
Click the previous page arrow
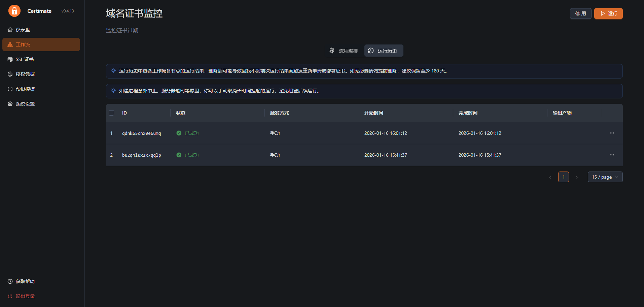point(550,178)
